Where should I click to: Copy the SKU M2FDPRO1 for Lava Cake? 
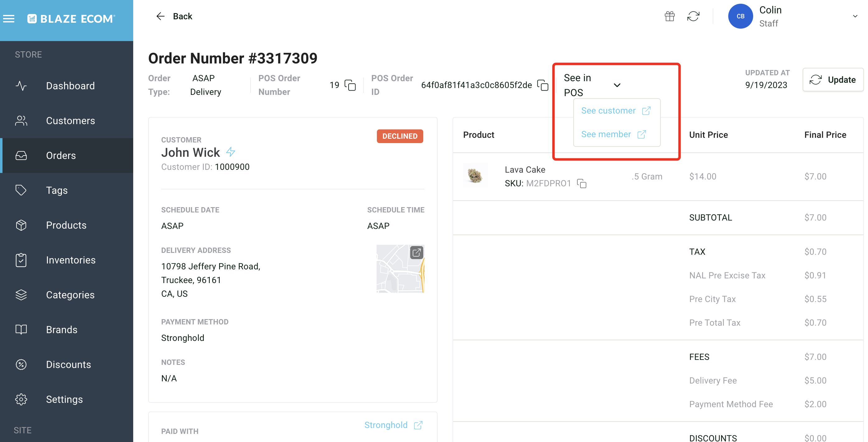tap(582, 184)
